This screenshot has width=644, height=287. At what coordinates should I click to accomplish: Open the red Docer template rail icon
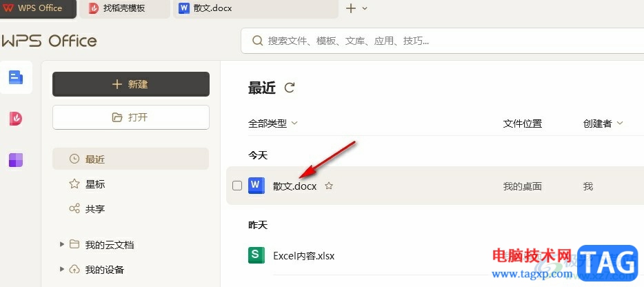click(x=16, y=119)
